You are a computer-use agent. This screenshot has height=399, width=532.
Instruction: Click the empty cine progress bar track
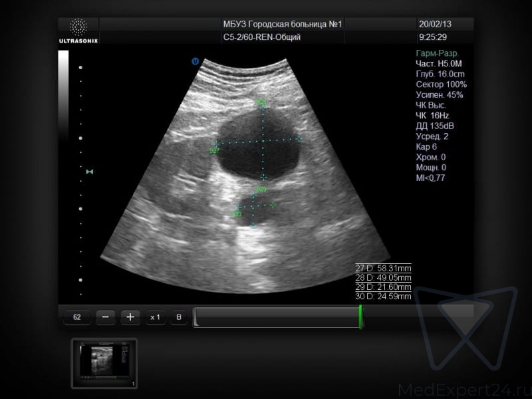tap(276, 317)
